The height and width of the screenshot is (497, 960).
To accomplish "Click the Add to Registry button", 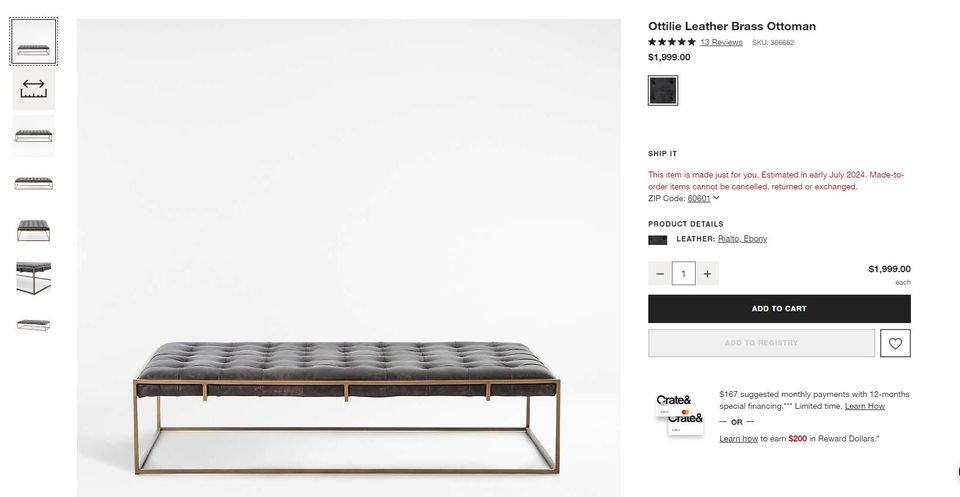I will [x=762, y=343].
